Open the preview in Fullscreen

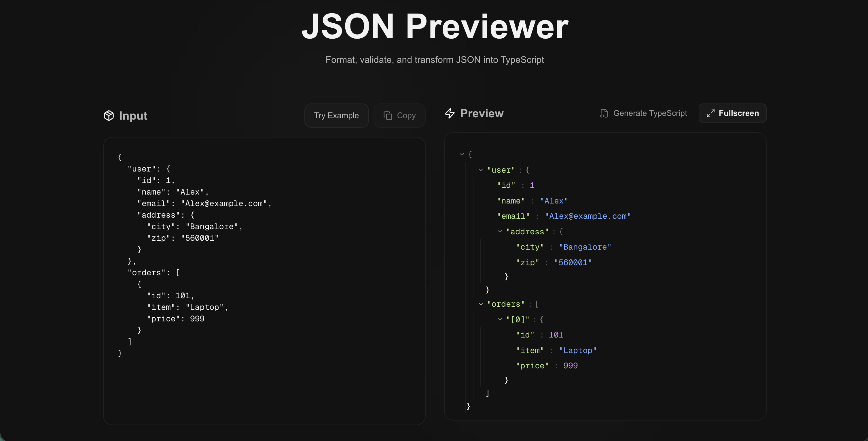coord(732,113)
